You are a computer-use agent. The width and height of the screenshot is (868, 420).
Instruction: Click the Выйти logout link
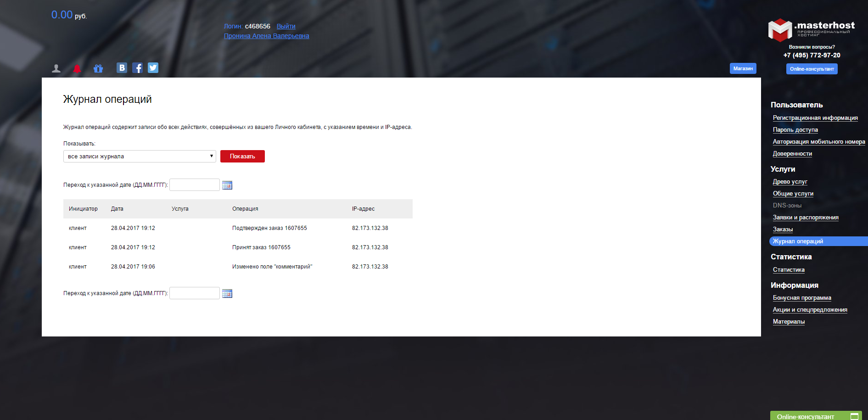(x=286, y=26)
